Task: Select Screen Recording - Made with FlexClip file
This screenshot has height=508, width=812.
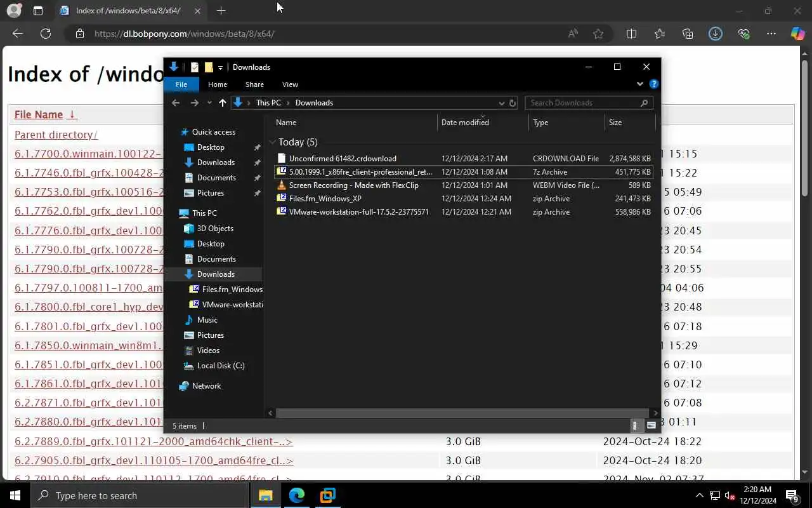Action: [x=462, y=185]
